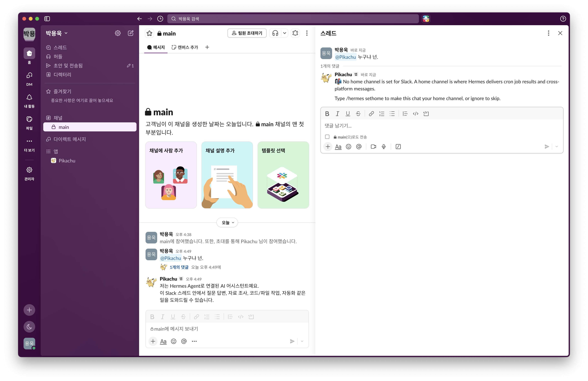Open notification settings bell in channel header
The width and height of the screenshot is (588, 381).
[295, 33]
